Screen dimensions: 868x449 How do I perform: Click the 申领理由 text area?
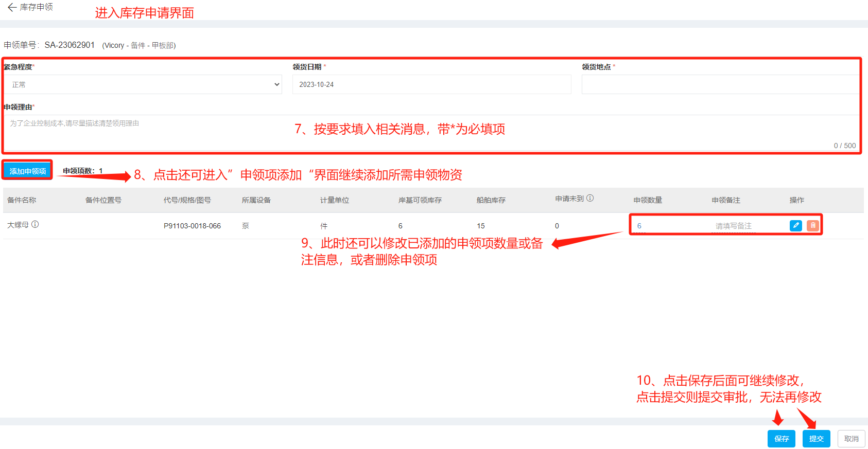tap(431, 133)
